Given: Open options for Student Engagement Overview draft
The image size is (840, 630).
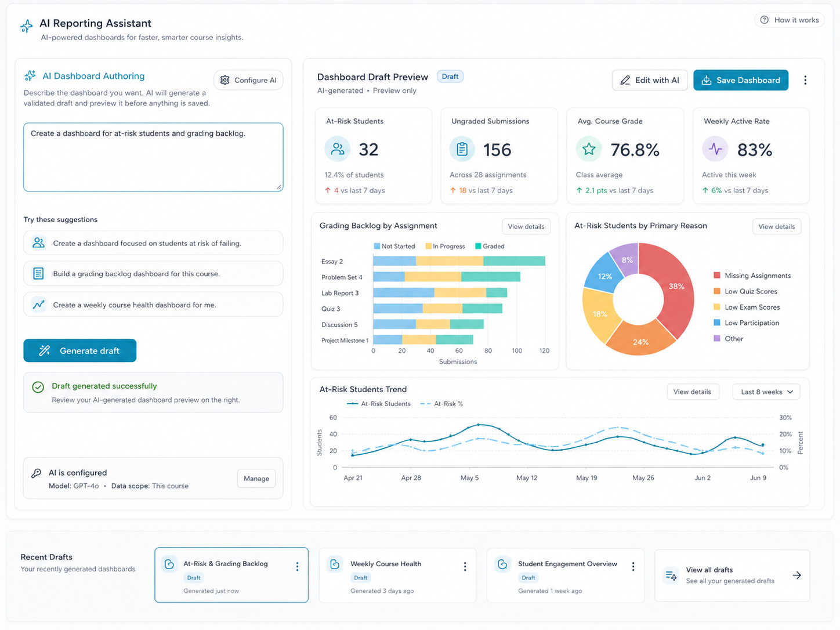Looking at the screenshot, I should [x=633, y=567].
